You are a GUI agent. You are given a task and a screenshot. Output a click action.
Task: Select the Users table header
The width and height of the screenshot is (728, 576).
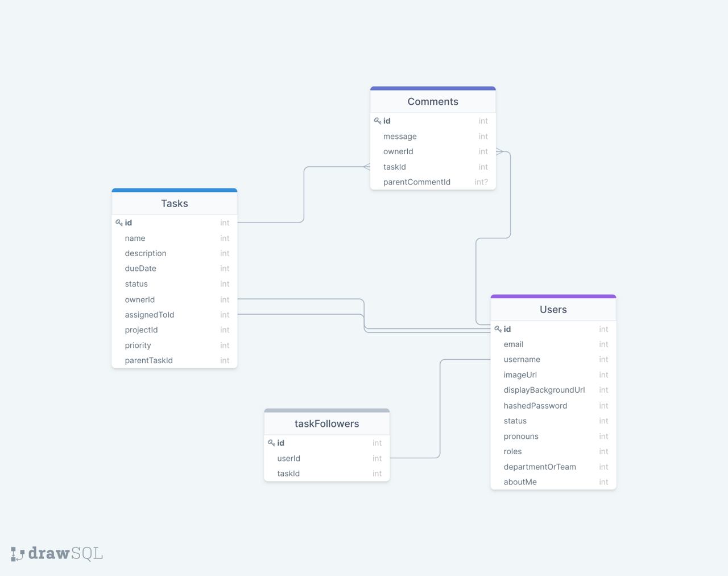point(553,310)
